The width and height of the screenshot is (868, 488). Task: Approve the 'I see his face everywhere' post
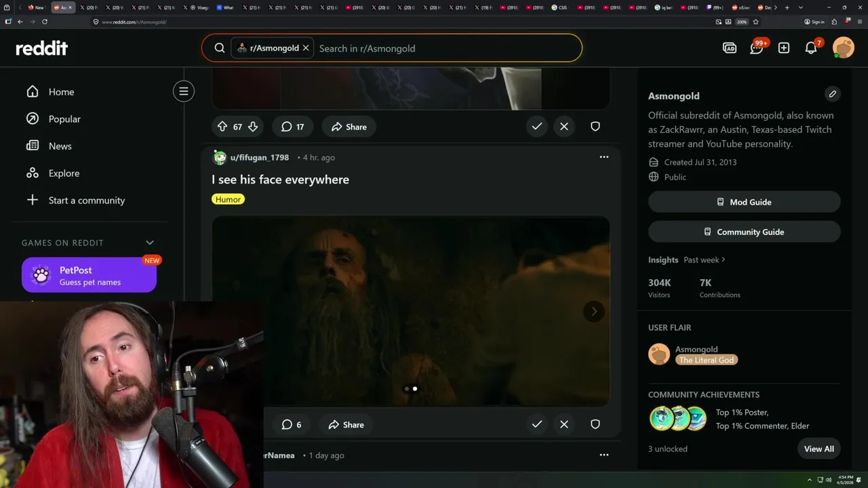[x=537, y=424]
